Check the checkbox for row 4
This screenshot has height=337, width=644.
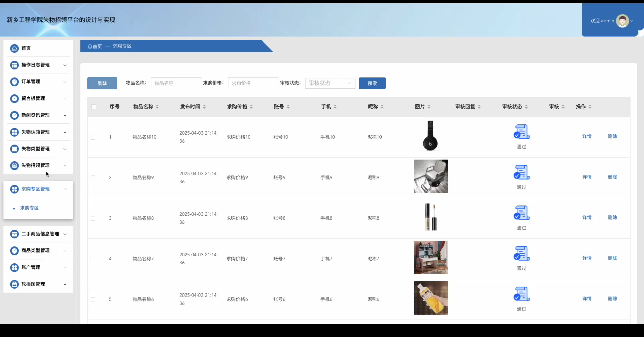coord(93,259)
